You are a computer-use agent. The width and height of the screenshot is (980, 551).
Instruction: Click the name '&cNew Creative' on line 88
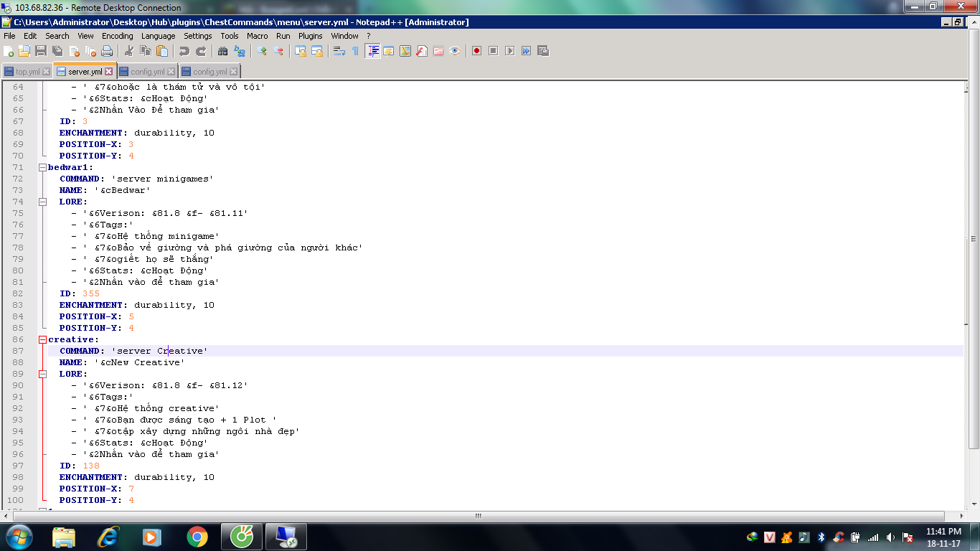139,362
